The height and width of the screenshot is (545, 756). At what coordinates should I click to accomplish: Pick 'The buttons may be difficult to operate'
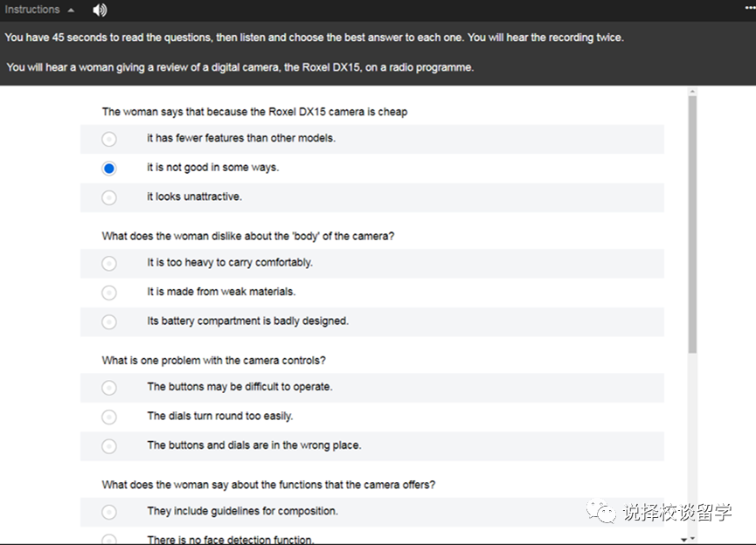[x=109, y=388]
